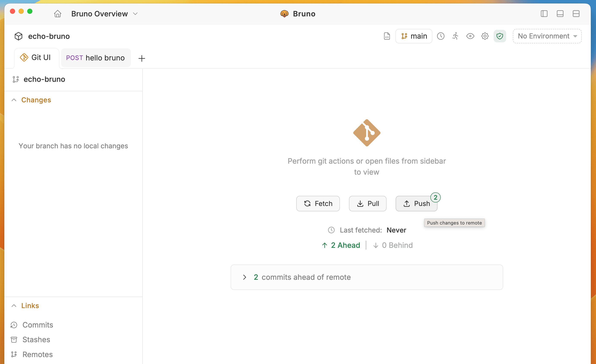Expand the 2 commits ahead of remote
This screenshot has height=364, width=596.
pyautogui.click(x=245, y=277)
